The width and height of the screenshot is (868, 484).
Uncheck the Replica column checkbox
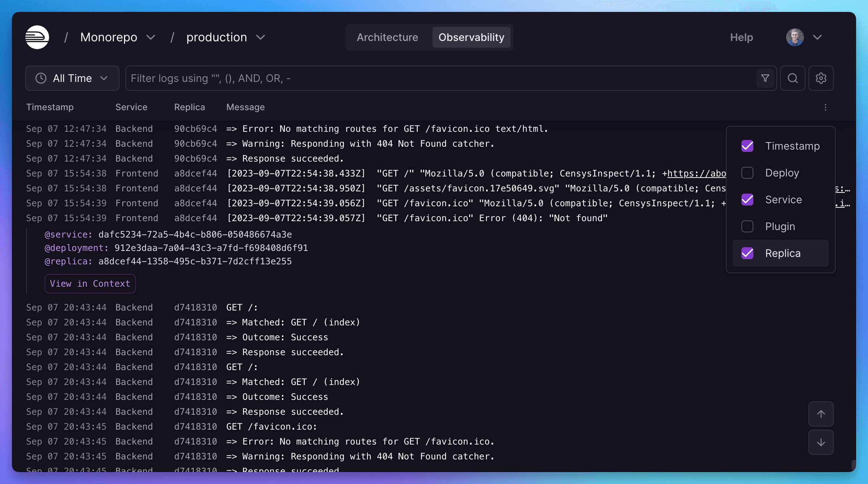(747, 253)
